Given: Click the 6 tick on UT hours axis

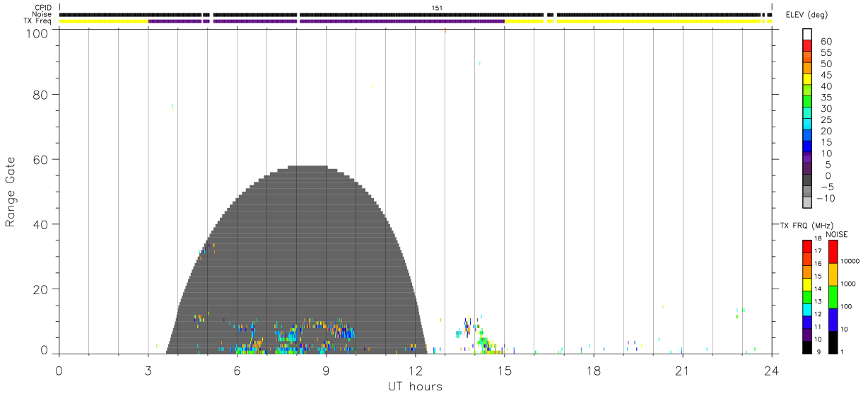Looking at the screenshot, I should click(237, 370).
